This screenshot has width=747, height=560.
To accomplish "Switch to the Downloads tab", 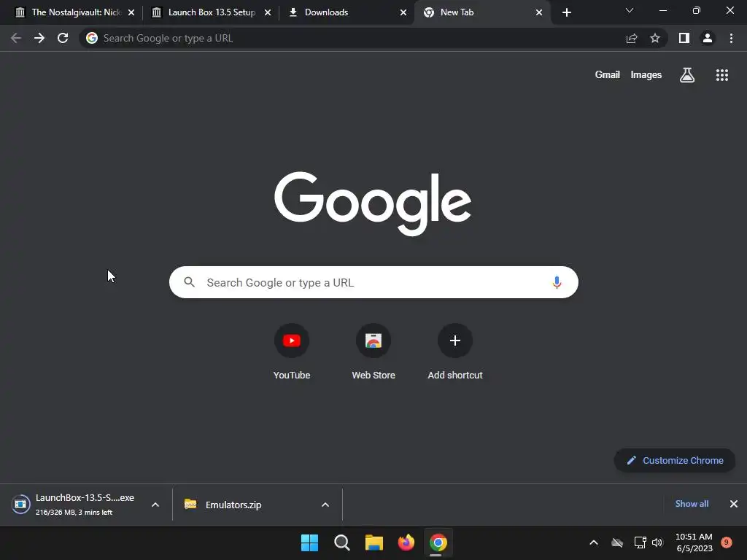I will point(346,12).
